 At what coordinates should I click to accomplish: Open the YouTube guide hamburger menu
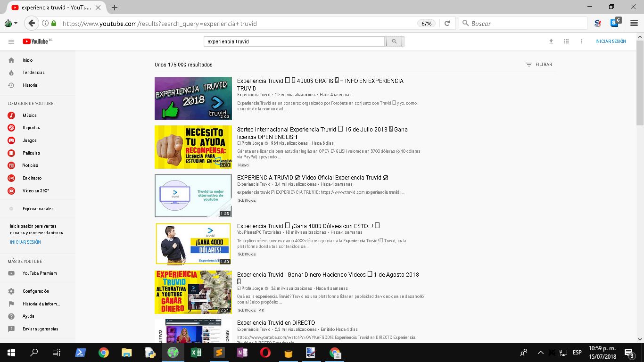click(11, 41)
